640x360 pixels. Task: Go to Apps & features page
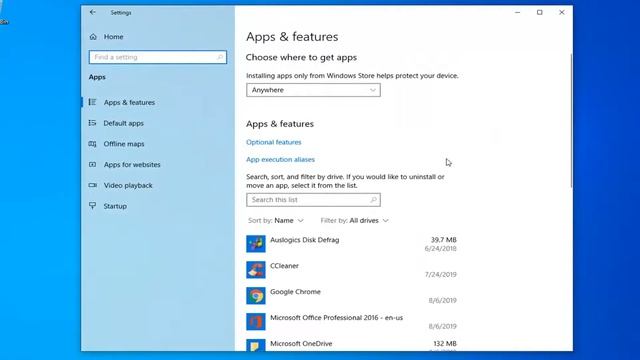129,102
